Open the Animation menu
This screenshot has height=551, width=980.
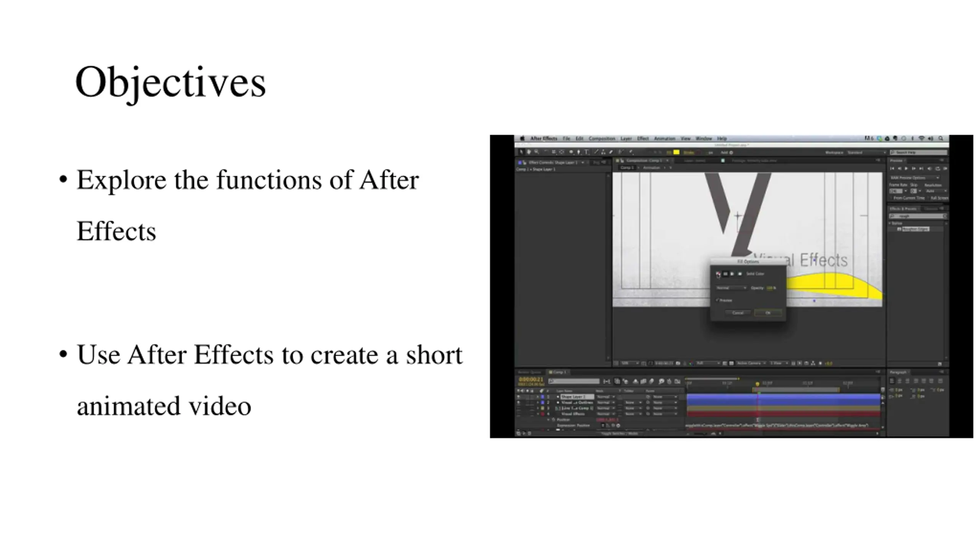[665, 139]
